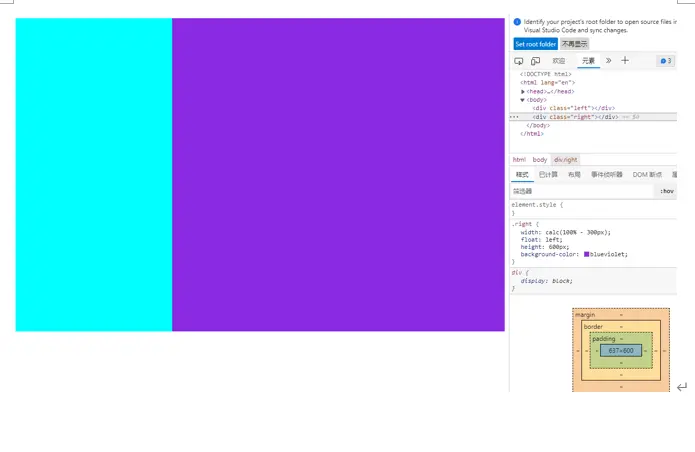Toggle the :hov element state button
695x452 pixels.
tap(667, 191)
